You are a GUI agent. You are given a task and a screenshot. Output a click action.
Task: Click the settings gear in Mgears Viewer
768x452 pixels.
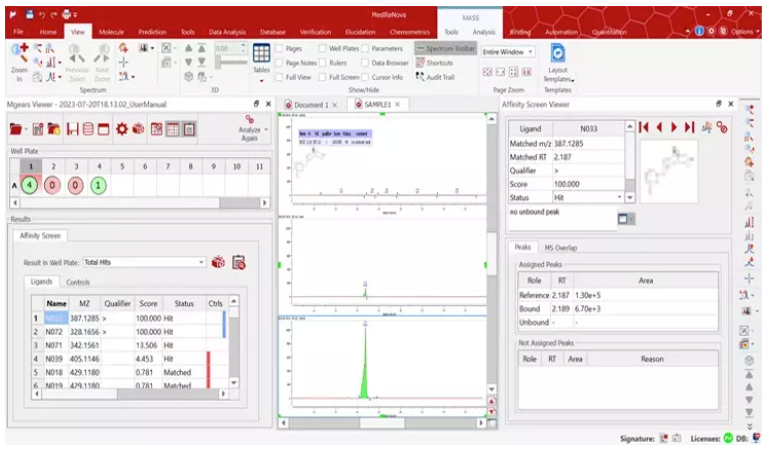[x=122, y=129]
